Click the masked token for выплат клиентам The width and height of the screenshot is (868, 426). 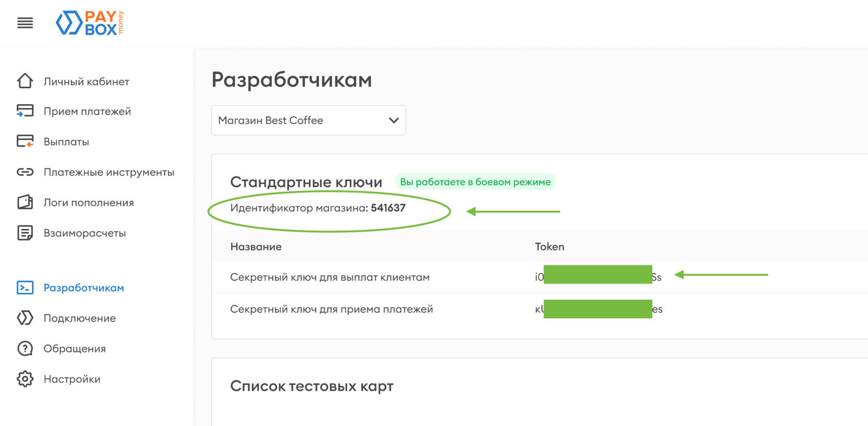tap(598, 277)
